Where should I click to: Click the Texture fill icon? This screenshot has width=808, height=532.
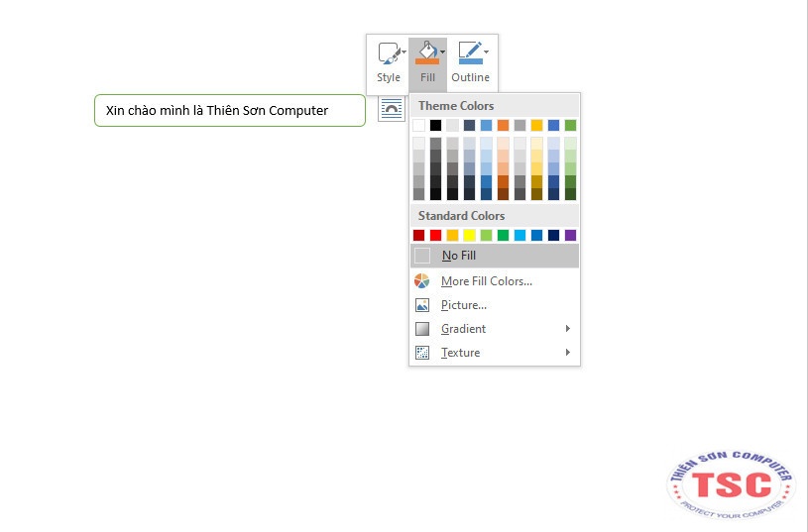[422, 353]
